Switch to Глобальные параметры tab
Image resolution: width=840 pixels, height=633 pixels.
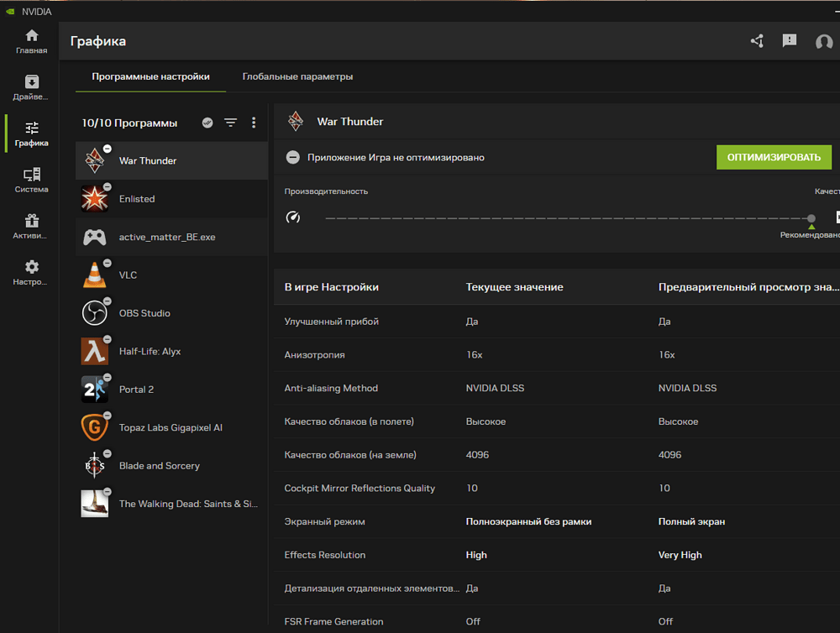point(297,76)
